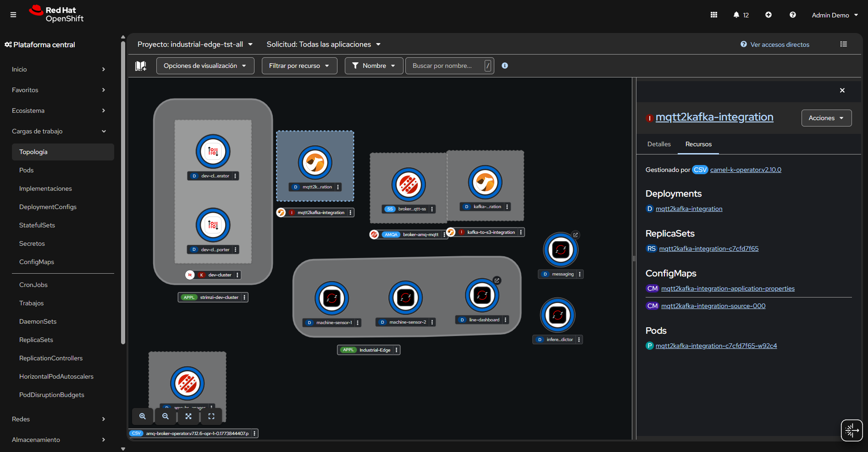Image resolution: width=868 pixels, height=452 pixels.
Task: Select the broker..qtt-ss StatefulSet node
Action: click(x=409, y=185)
